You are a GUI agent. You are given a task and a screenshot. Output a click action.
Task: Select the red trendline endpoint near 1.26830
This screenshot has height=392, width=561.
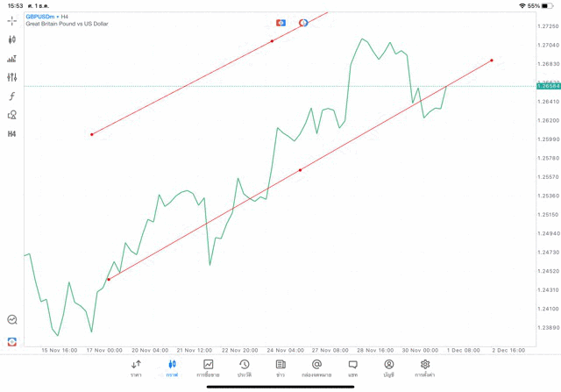(x=492, y=61)
